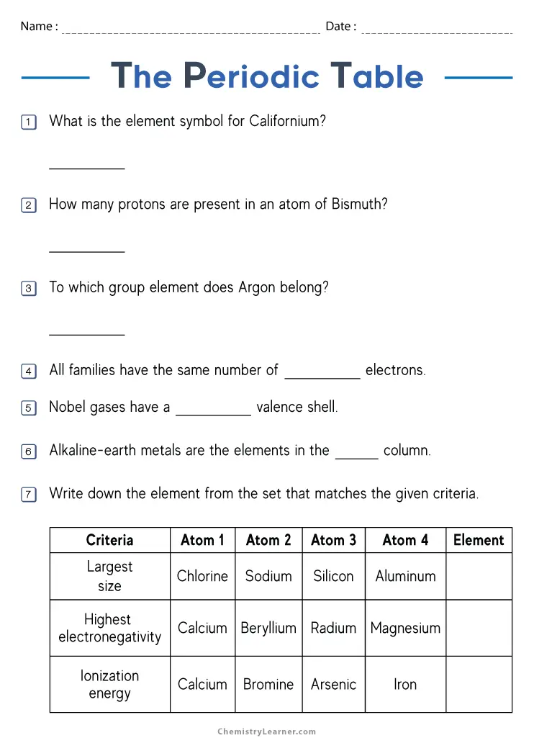Select the number 4 question marker
The image size is (534, 756).
[x=29, y=372]
